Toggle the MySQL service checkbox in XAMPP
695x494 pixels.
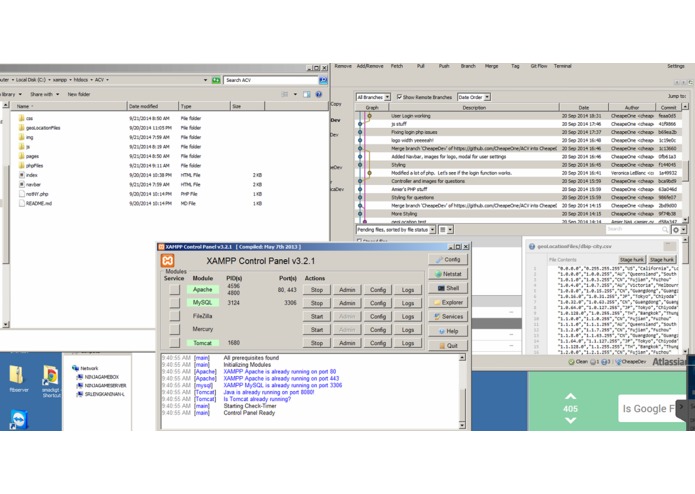175,303
